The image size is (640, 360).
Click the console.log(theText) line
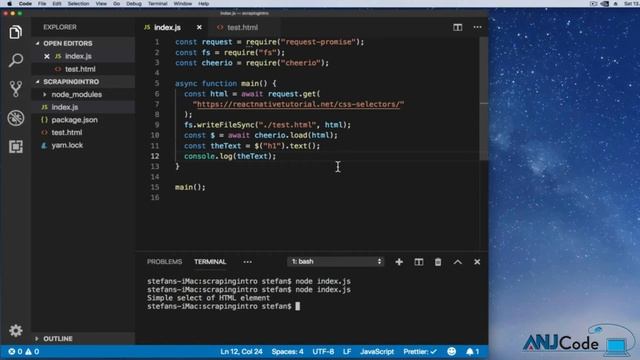tap(230, 156)
